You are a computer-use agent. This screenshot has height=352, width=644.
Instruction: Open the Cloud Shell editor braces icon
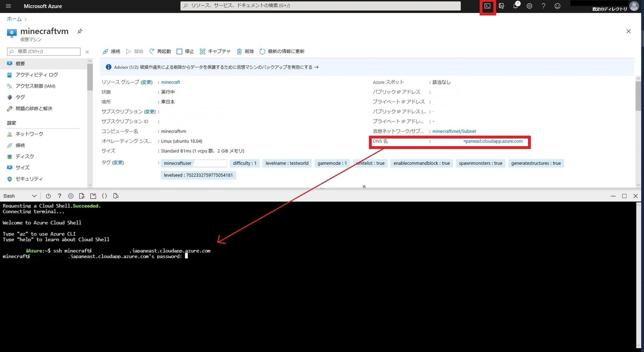[104, 196]
